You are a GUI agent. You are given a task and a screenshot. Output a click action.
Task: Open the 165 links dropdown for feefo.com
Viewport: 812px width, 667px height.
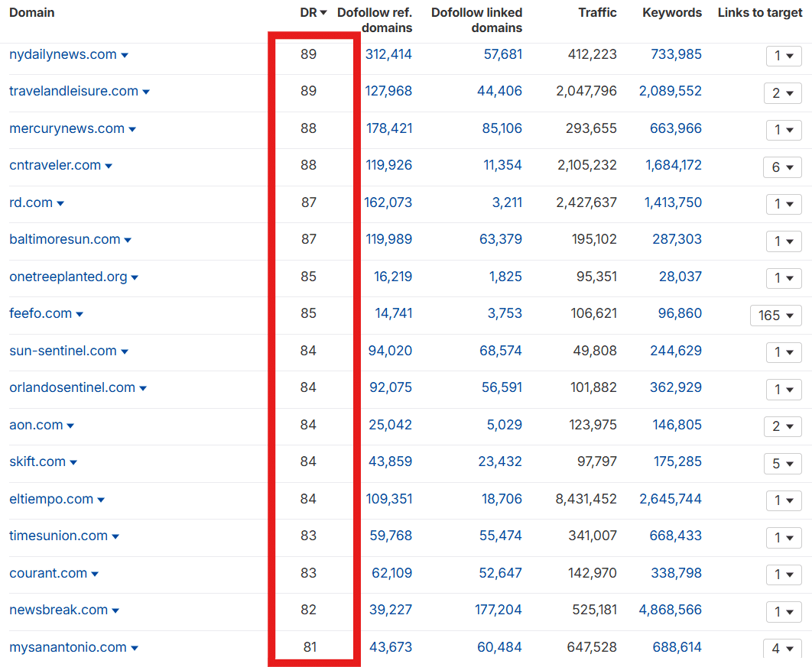click(776, 315)
